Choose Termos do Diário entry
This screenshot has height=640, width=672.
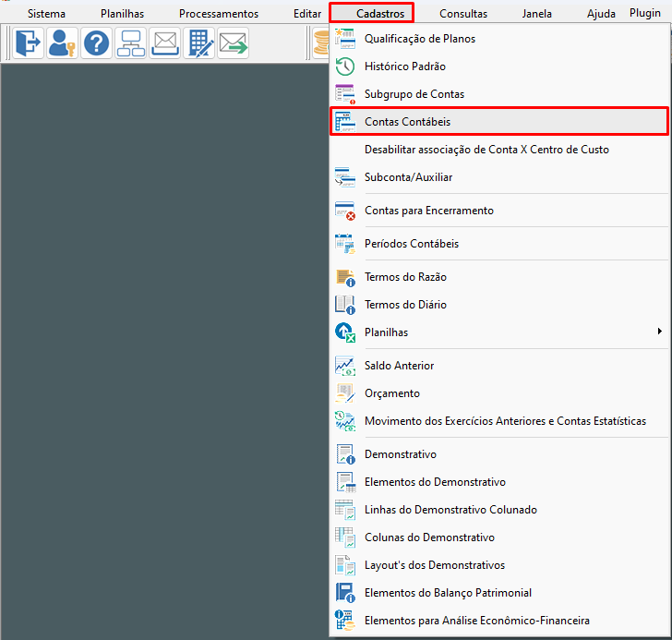tap(499, 305)
